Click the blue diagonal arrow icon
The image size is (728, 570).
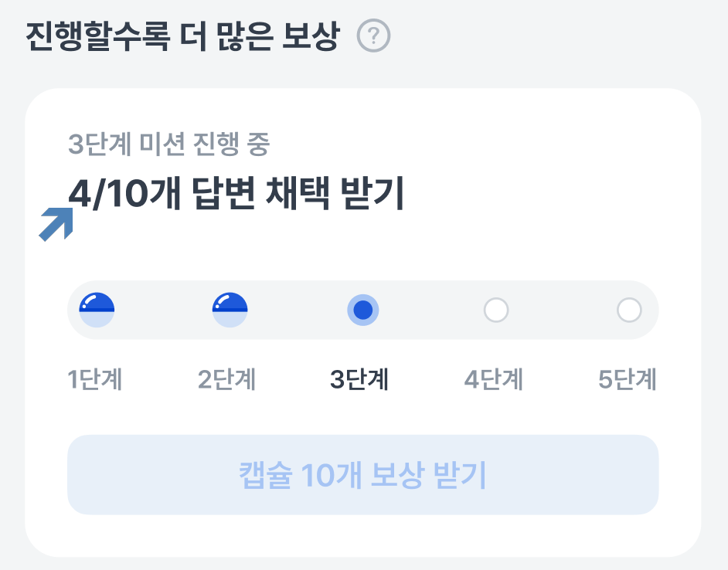pos(56,224)
